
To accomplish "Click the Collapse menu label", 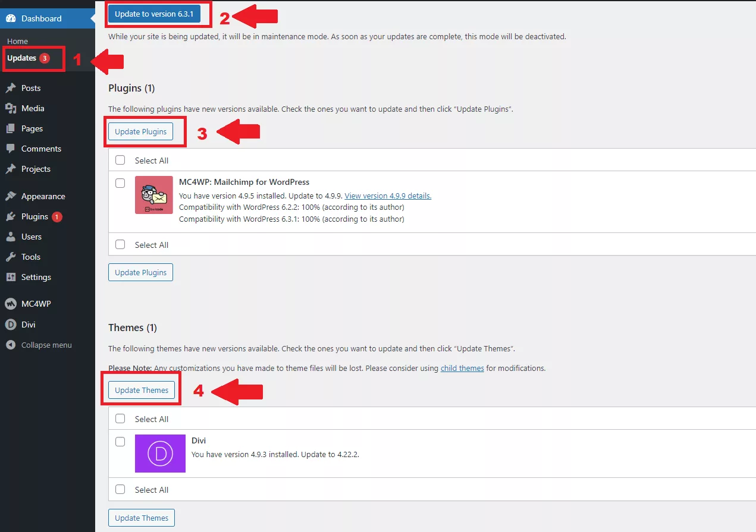I will point(46,345).
